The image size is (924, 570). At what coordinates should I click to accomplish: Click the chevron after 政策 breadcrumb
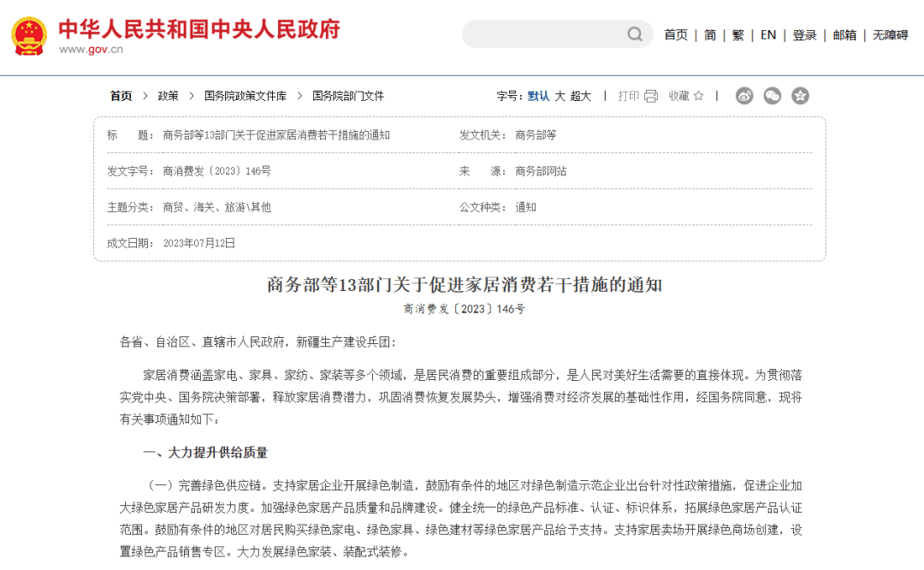191,96
